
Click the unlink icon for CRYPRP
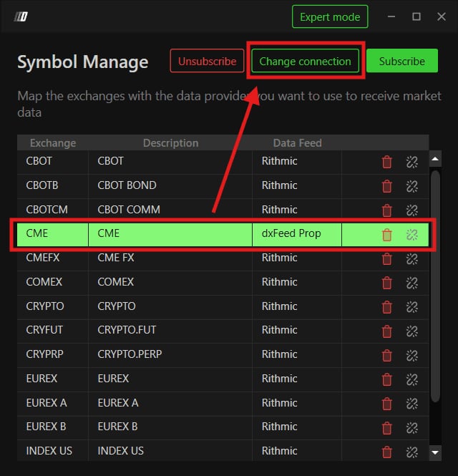[x=412, y=355]
